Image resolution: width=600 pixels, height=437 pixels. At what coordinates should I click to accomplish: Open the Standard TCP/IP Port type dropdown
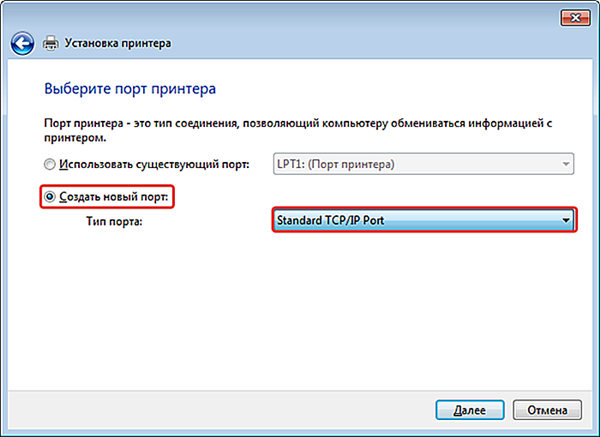point(424,220)
